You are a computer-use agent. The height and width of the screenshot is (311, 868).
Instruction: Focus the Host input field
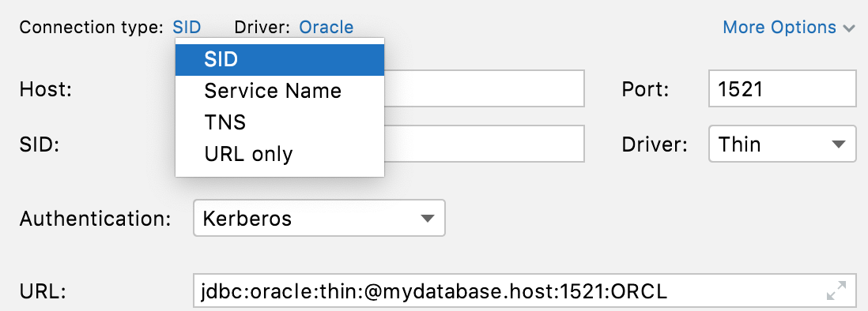pyautogui.click(x=485, y=88)
